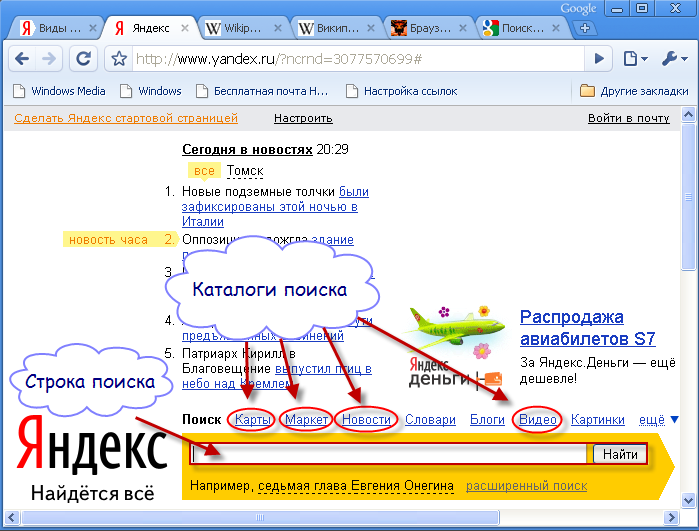Viewport: 699px width, 531px height.
Task: Open расширенный поиск link
Action: tap(526, 486)
